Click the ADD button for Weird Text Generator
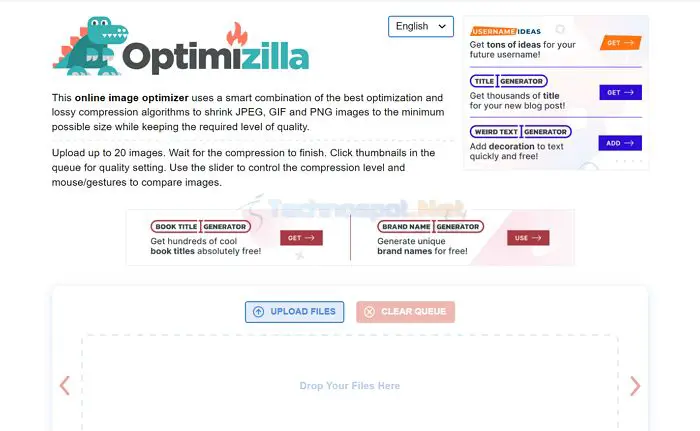The image size is (700, 431). tap(620, 143)
